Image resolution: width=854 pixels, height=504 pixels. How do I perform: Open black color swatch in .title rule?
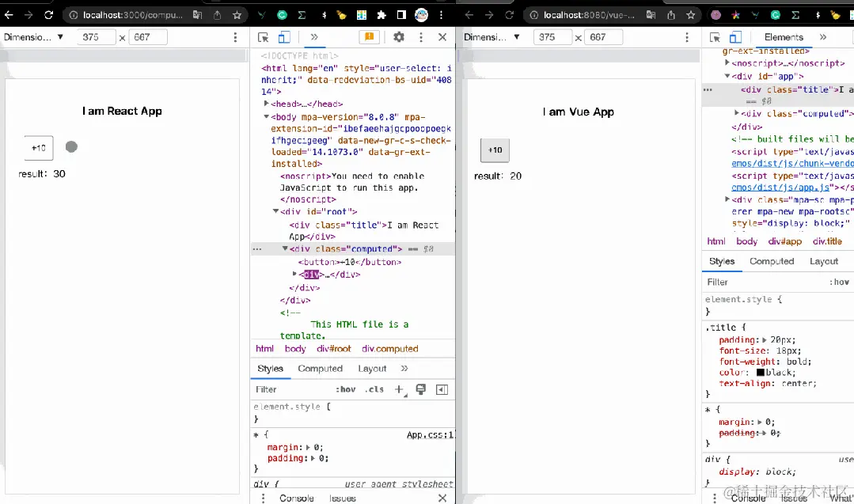point(761,373)
